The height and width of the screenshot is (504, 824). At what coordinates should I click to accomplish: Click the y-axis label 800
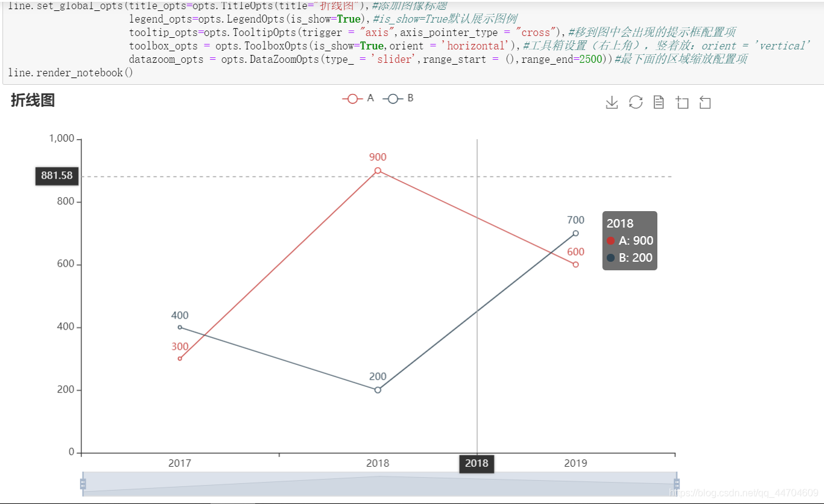coord(67,201)
